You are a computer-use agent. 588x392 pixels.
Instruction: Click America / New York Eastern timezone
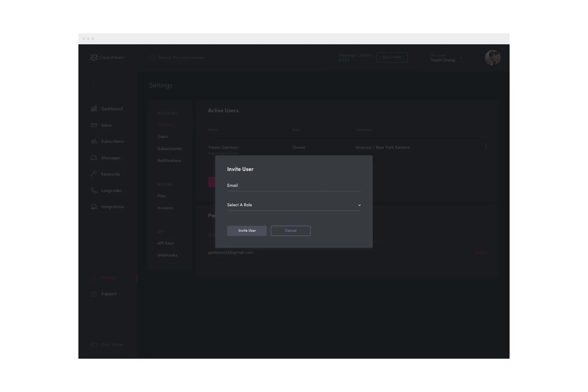tap(382, 147)
